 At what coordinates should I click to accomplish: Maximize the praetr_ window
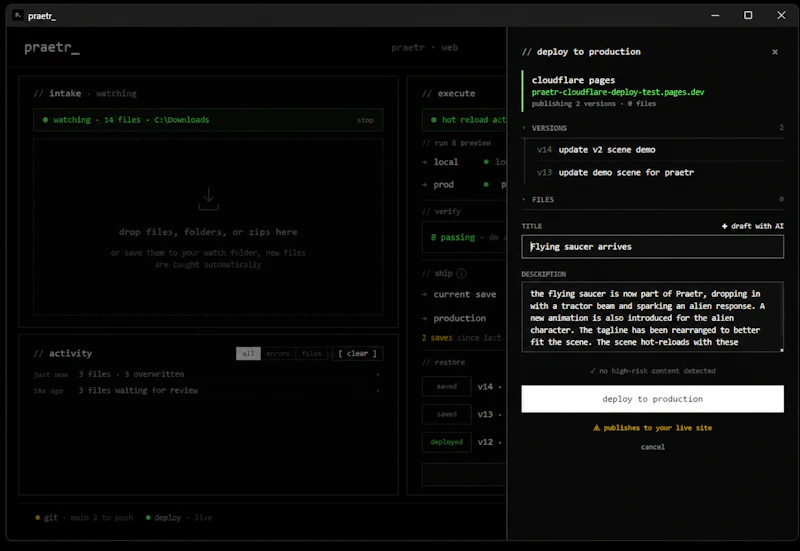pos(748,15)
